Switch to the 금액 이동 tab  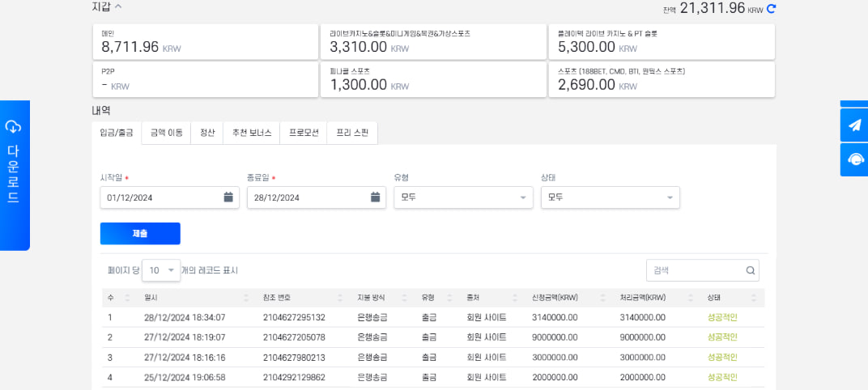[x=166, y=133]
